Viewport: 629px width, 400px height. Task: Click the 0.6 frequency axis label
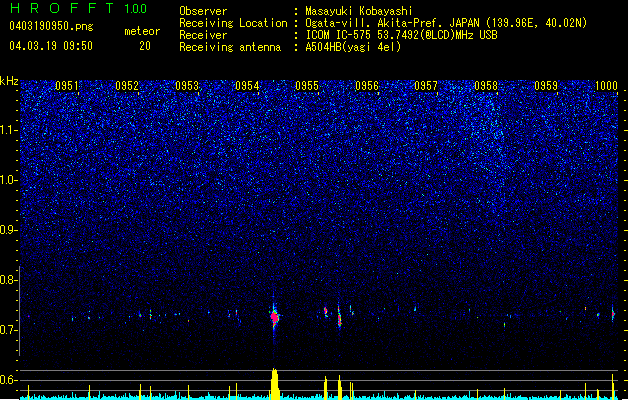coord(9,380)
